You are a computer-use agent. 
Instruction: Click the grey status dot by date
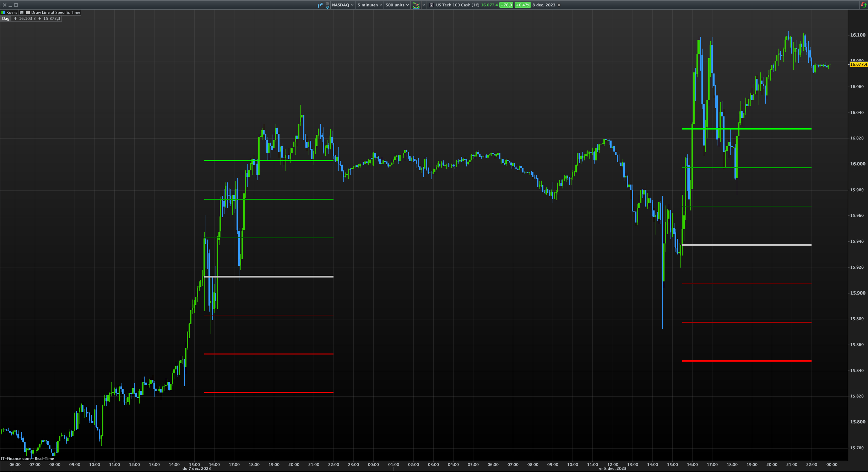559,5
